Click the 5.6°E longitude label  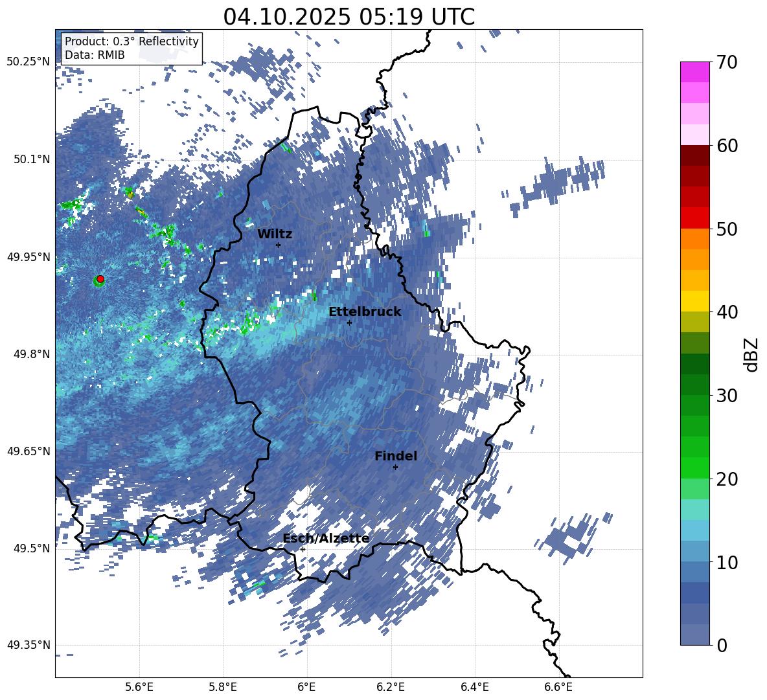pyautogui.click(x=139, y=687)
